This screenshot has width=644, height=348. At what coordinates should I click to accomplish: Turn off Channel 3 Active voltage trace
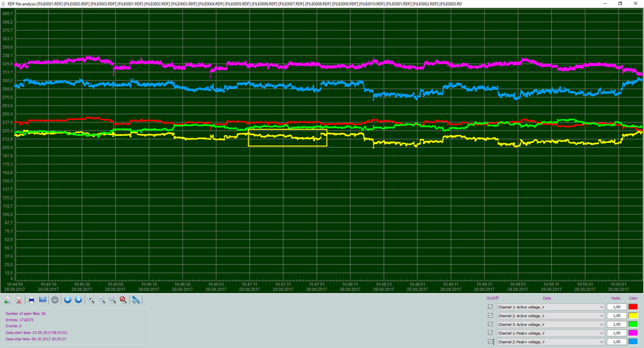(x=490, y=324)
